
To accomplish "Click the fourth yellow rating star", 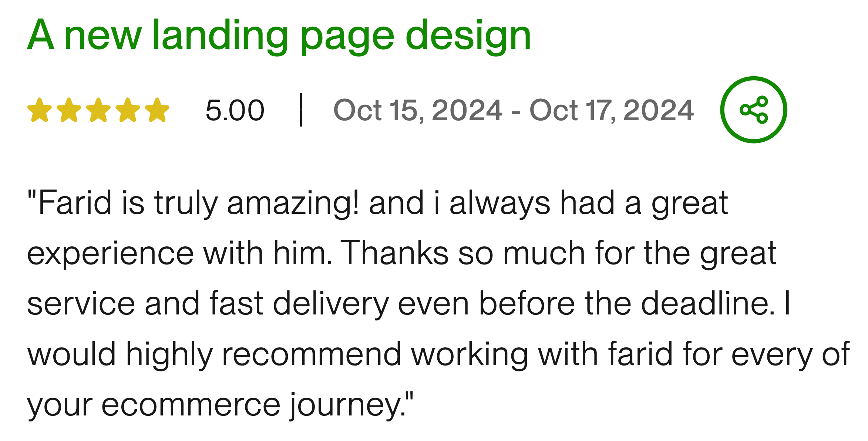I will click(x=128, y=110).
